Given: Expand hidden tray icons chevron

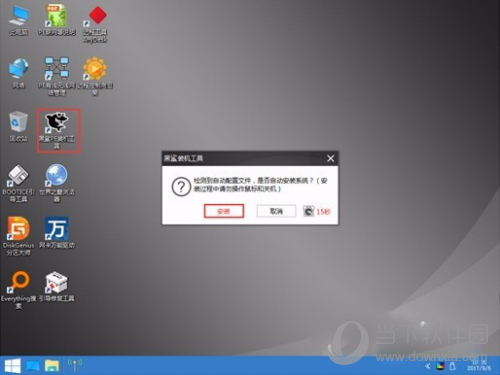Looking at the screenshot, I should click(428, 366).
